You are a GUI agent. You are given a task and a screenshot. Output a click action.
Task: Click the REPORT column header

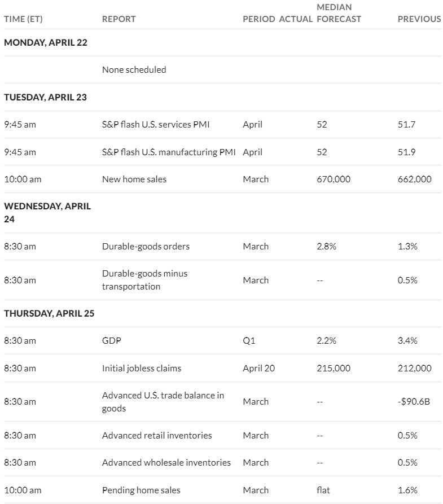[x=119, y=19]
